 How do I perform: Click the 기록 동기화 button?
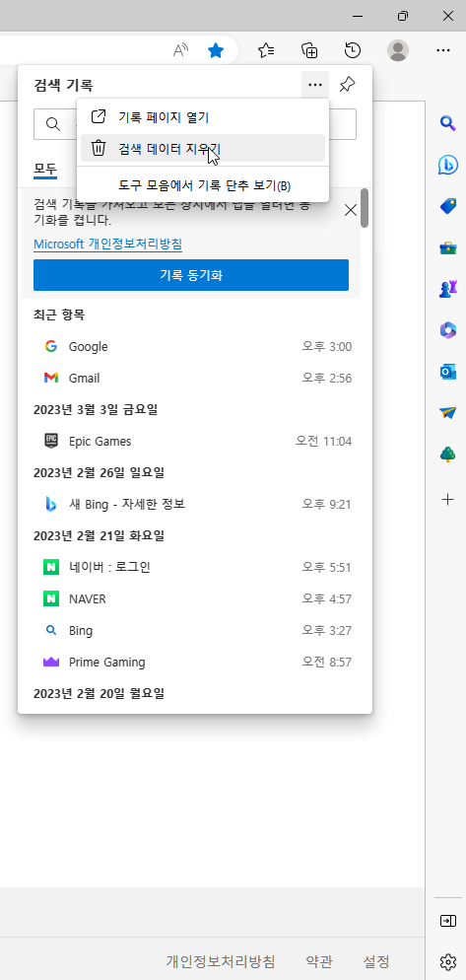pyautogui.click(x=191, y=275)
